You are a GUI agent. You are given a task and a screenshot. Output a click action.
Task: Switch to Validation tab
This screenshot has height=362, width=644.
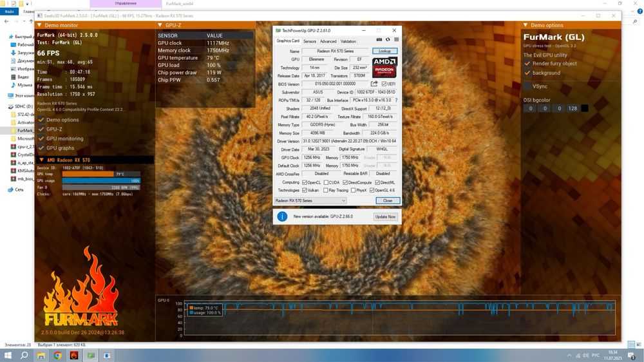348,41
